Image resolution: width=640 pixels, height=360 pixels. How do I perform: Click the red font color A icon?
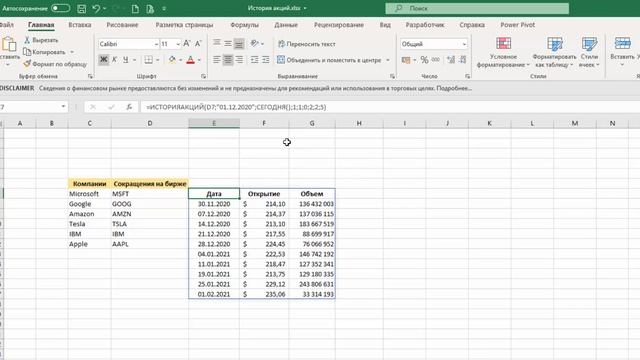point(190,60)
